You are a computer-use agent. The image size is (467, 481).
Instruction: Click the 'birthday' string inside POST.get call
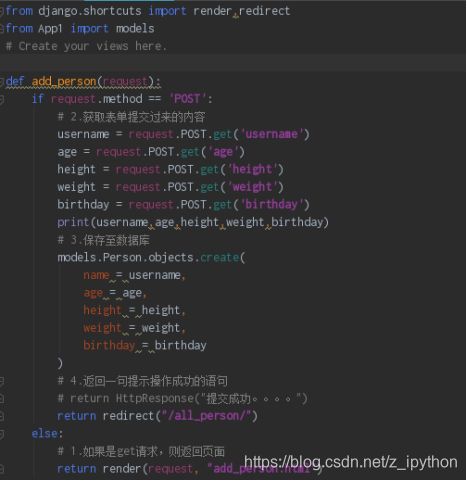pos(271,204)
